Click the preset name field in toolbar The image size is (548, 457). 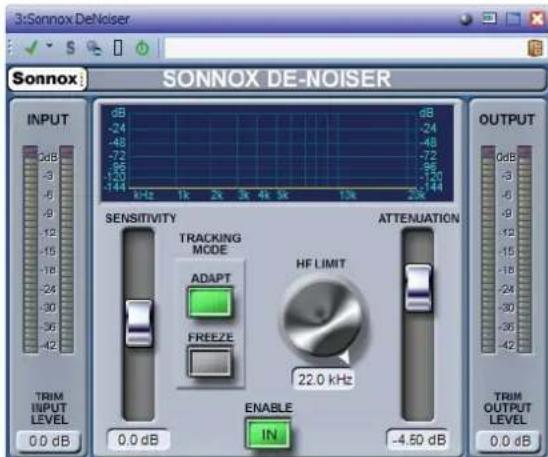[x=344, y=48]
